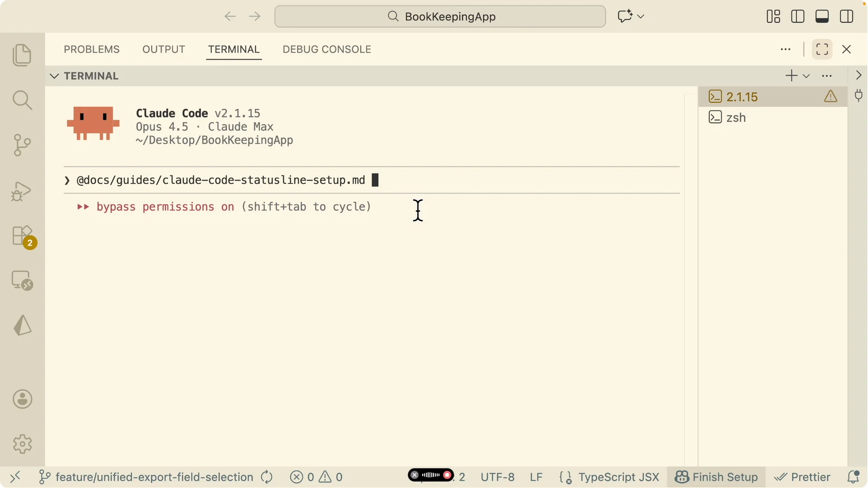Click the Prettier status bar item
The image size is (868, 488).
(x=802, y=477)
